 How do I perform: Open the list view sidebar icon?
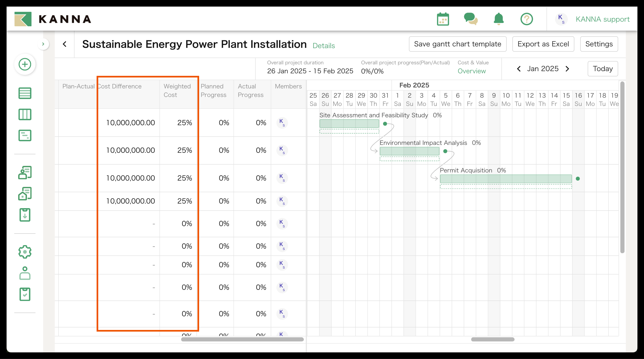click(x=25, y=93)
